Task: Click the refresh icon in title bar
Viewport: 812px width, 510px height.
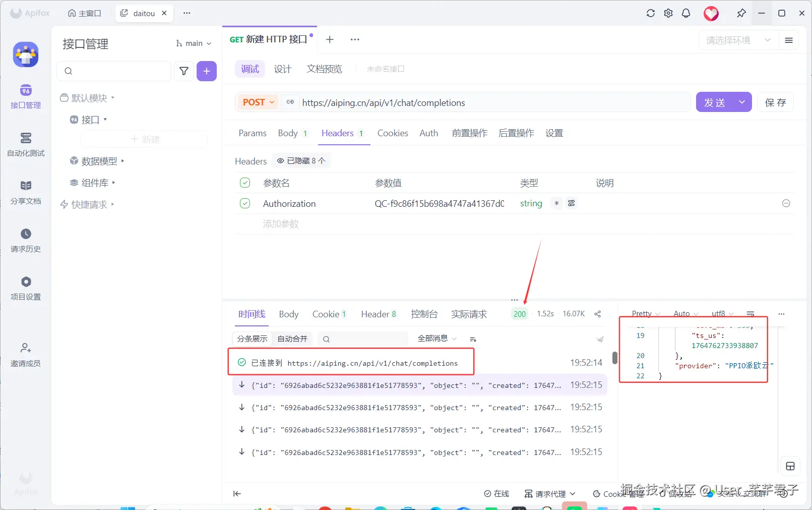Action: [x=651, y=14]
